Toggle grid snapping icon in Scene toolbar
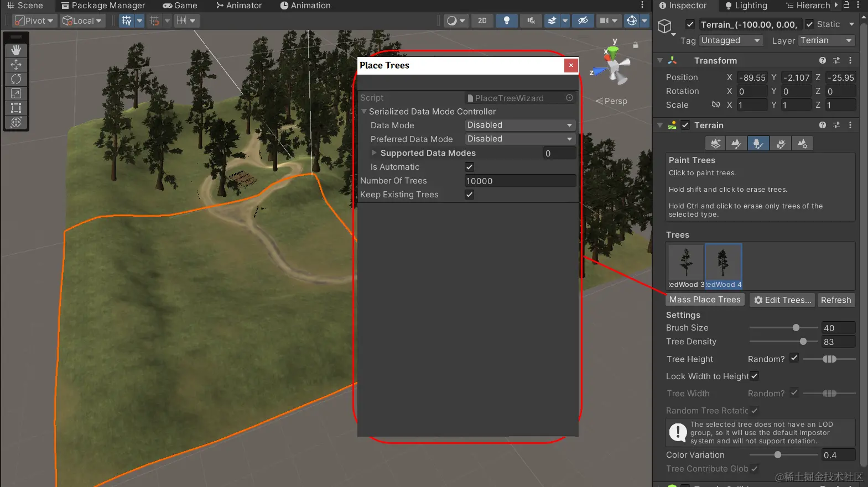The width and height of the screenshot is (868, 487). 154,20
